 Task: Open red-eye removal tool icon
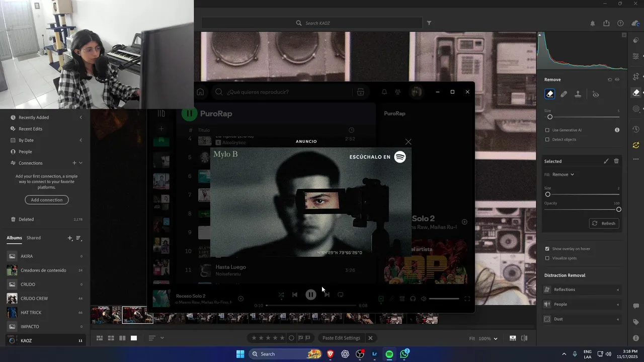(x=596, y=95)
